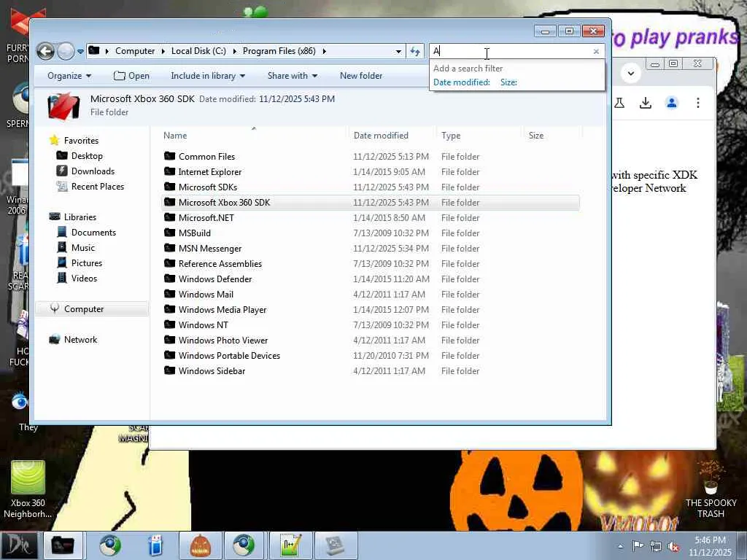Click the browser tab search chevron button

tap(631, 74)
